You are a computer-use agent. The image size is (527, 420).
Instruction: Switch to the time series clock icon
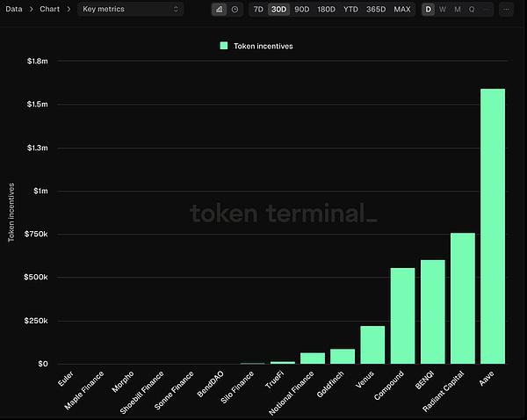point(235,10)
